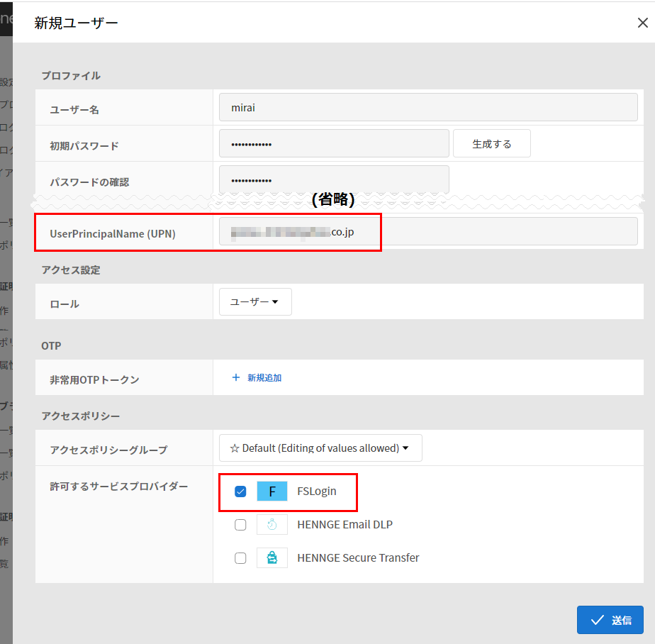Click the 初期パスワード row label

[x=84, y=146]
